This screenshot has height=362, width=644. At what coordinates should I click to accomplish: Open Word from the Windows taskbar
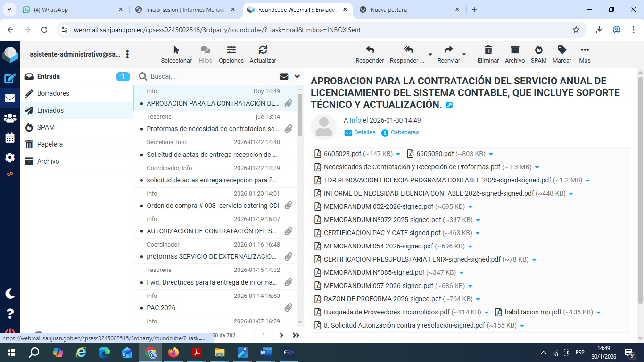[x=265, y=353]
